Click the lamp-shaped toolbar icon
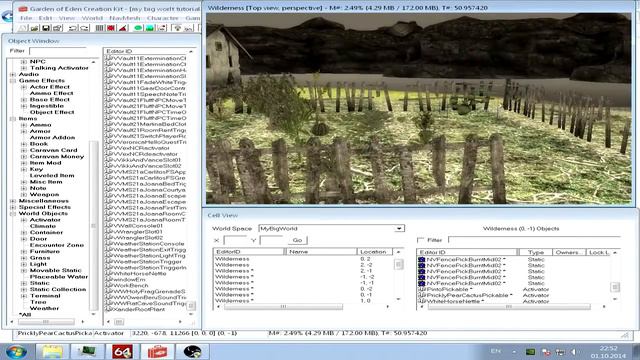Screen dimensions: 640x360 coord(178,28)
